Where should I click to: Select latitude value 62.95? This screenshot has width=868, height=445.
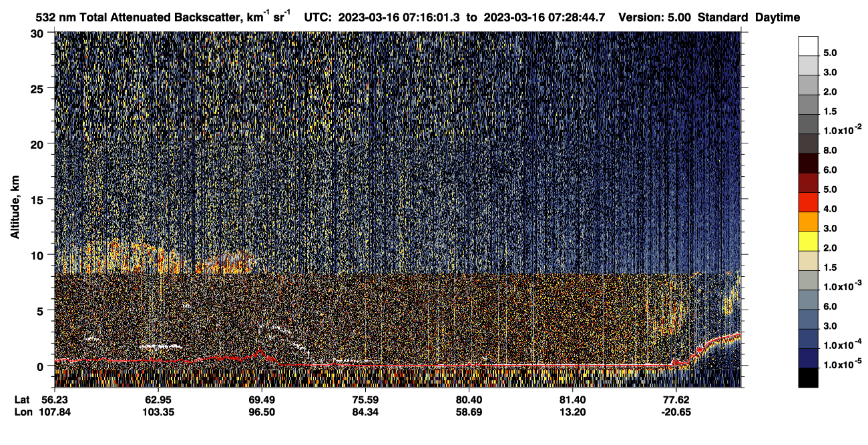pyautogui.click(x=158, y=400)
